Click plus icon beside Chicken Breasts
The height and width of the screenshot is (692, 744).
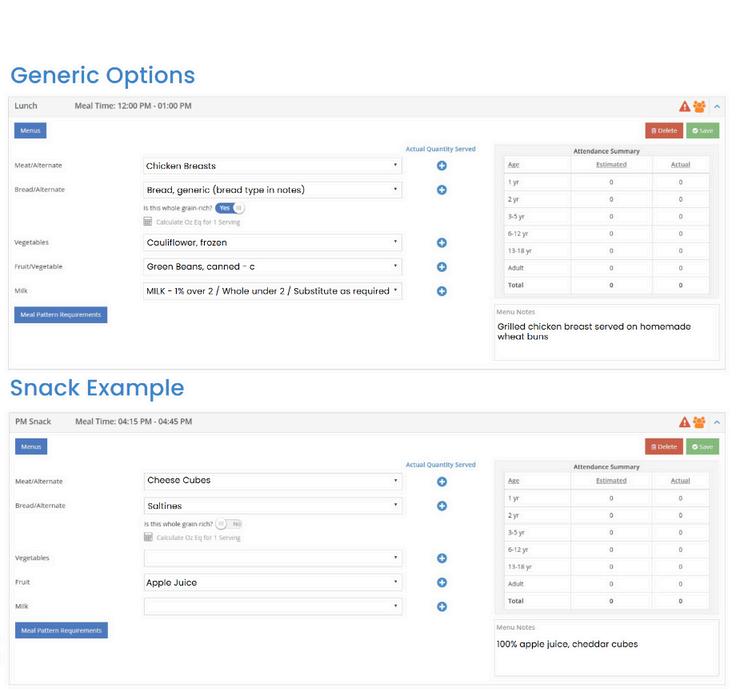pyautogui.click(x=441, y=166)
